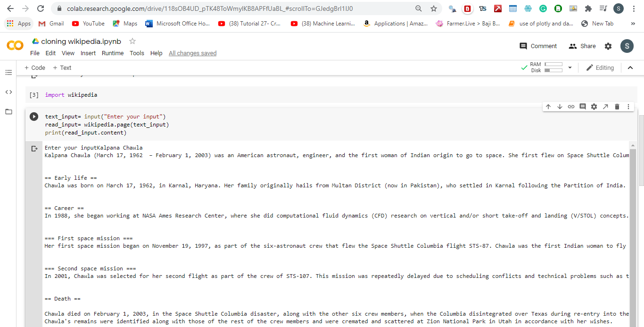Open the Runtime menu

point(113,53)
